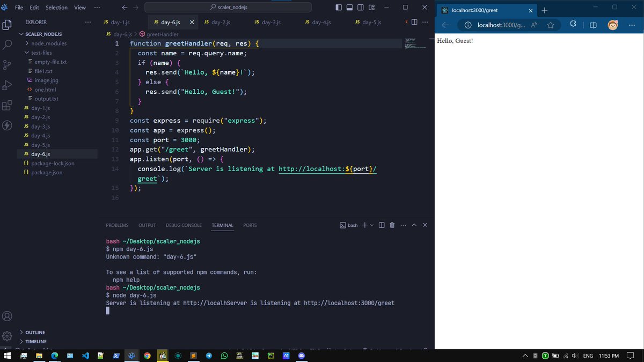The width and height of the screenshot is (644, 362).
Task: Create a new terminal with plus icon
Action: click(364, 225)
